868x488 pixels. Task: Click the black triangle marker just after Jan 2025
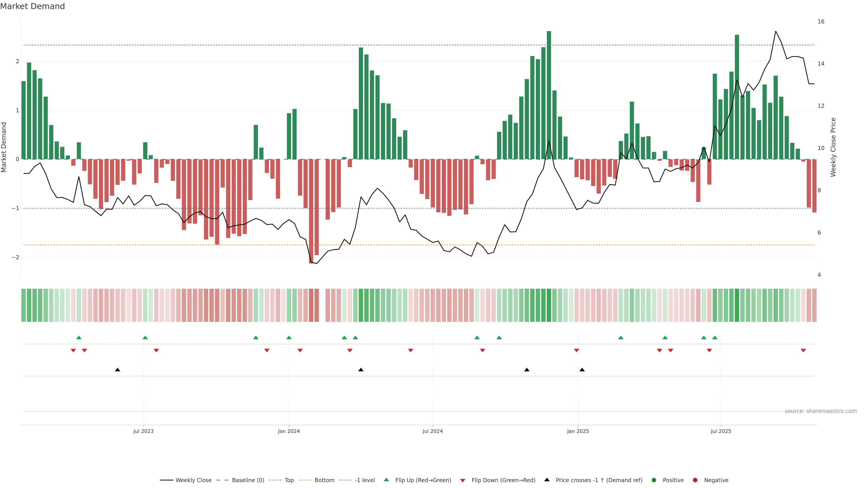tap(582, 370)
